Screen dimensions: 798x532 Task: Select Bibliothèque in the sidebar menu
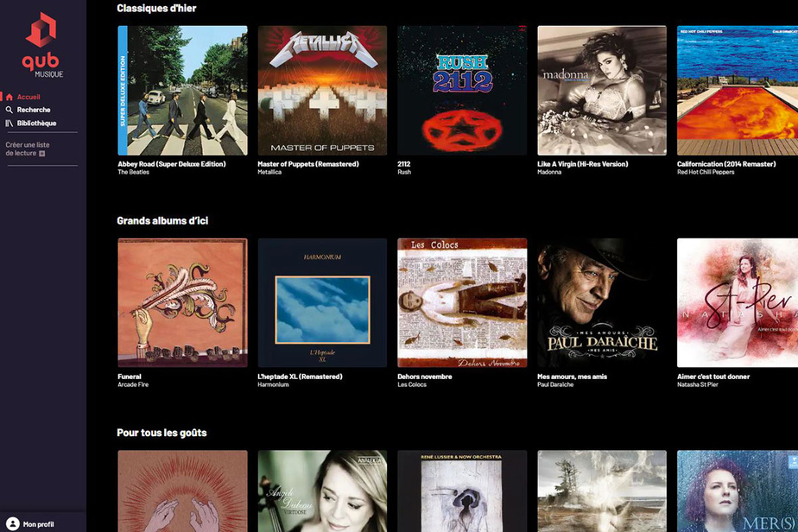[x=36, y=123]
